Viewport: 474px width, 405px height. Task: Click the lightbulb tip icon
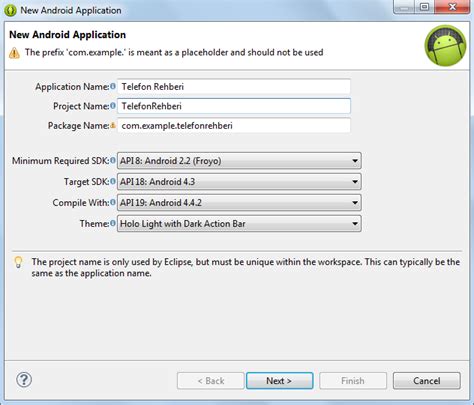click(x=18, y=262)
